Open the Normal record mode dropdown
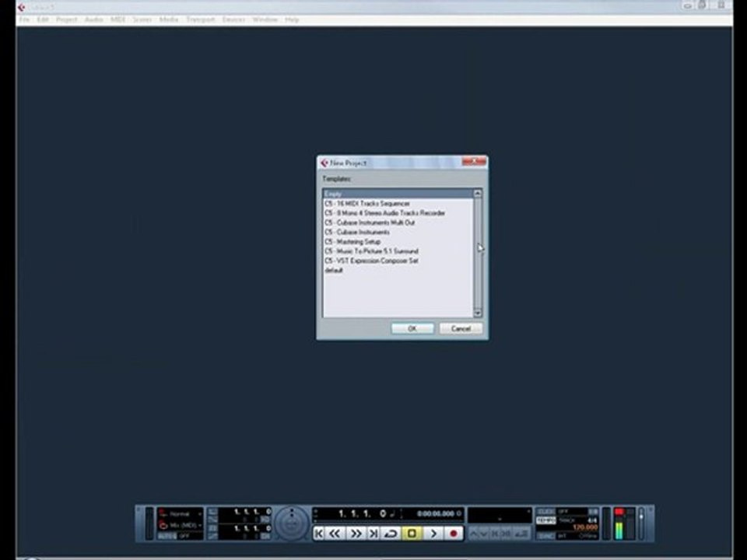 pos(180,514)
